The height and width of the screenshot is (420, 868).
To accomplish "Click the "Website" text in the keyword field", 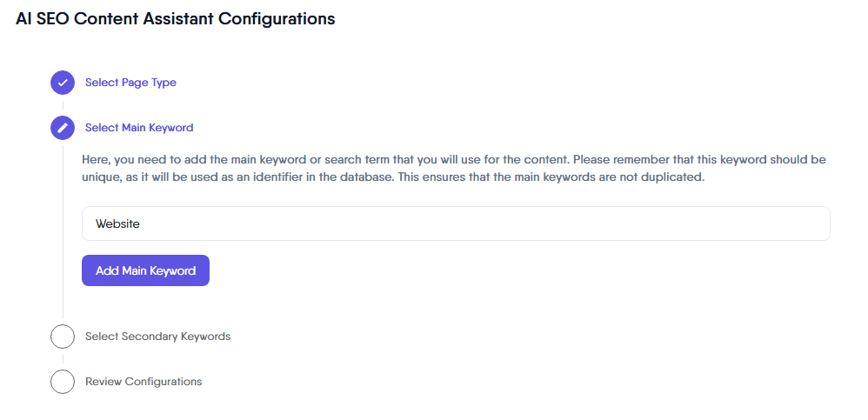I will (117, 223).
